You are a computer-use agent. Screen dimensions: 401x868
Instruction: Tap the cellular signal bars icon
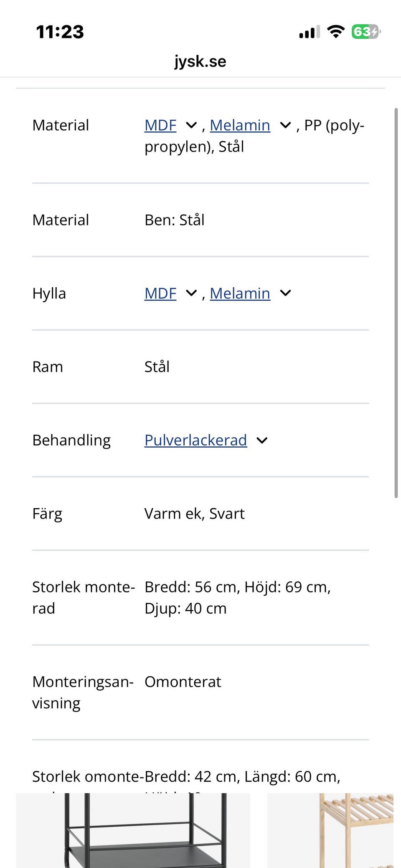tap(309, 32)
